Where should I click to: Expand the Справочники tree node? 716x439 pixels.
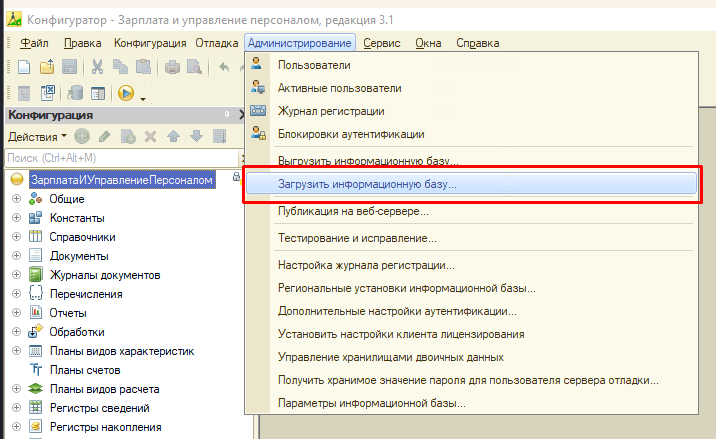(x=16, y=237)
